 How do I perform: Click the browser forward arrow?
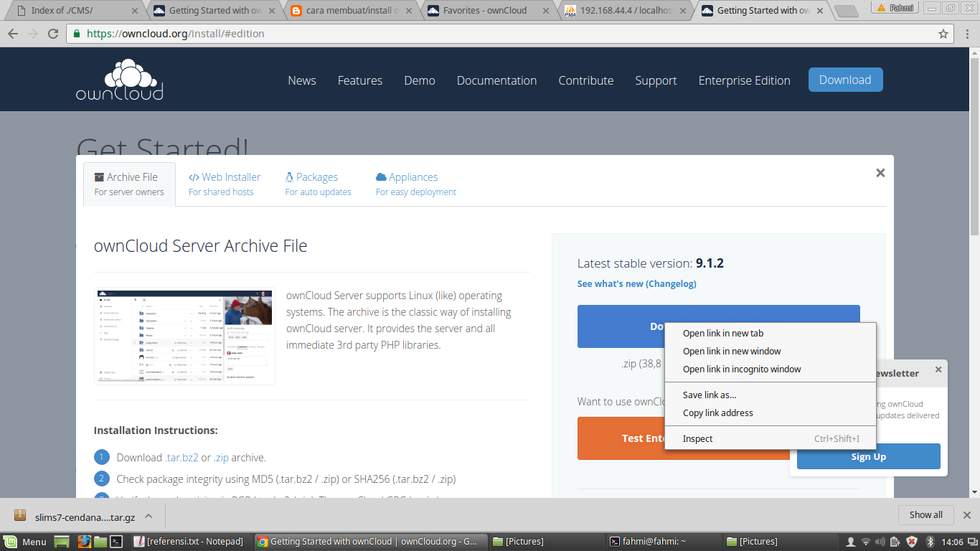[x=33, y=34]
